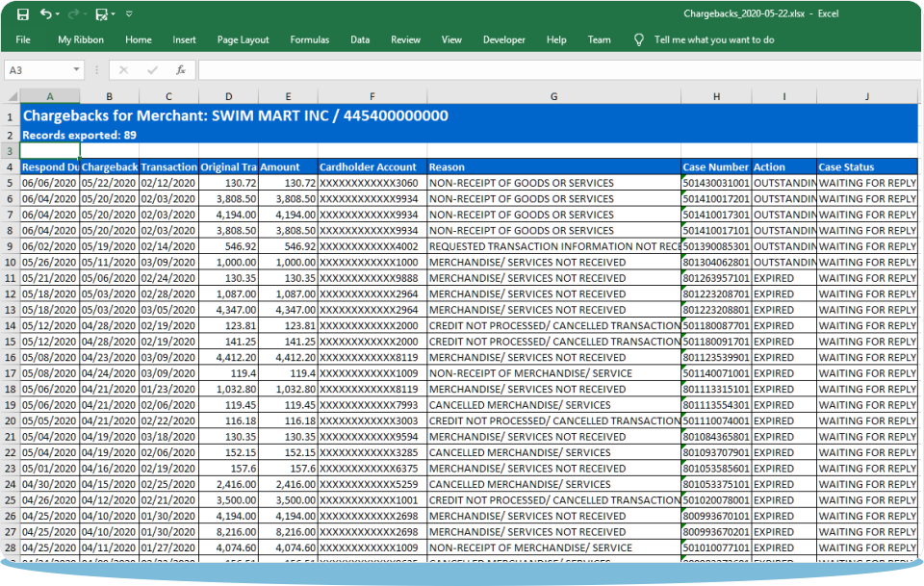Click WAITING FOR REPLY status in row 5
Screen dimensions: 924x586
[x=867, y=183]
